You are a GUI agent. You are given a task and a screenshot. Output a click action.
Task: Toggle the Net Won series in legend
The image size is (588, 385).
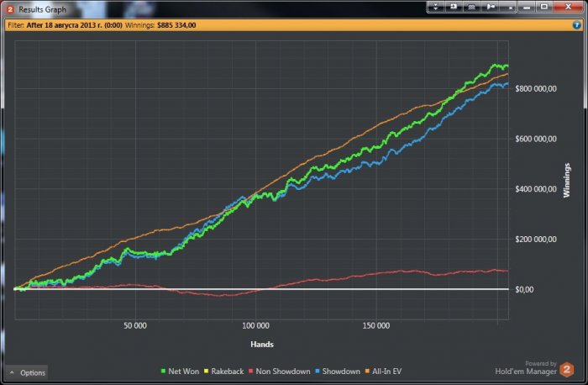(x=180, y=371)
